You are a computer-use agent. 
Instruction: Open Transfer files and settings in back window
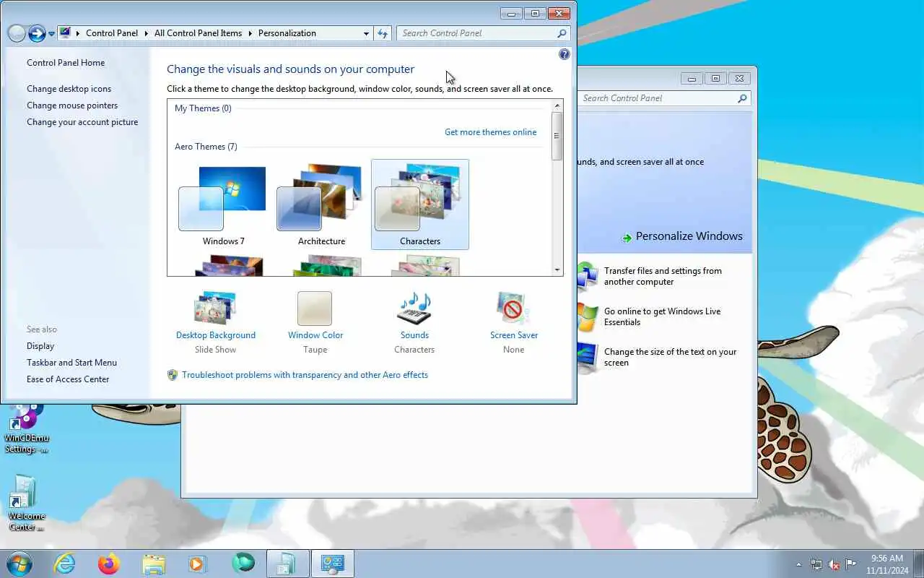663,276
